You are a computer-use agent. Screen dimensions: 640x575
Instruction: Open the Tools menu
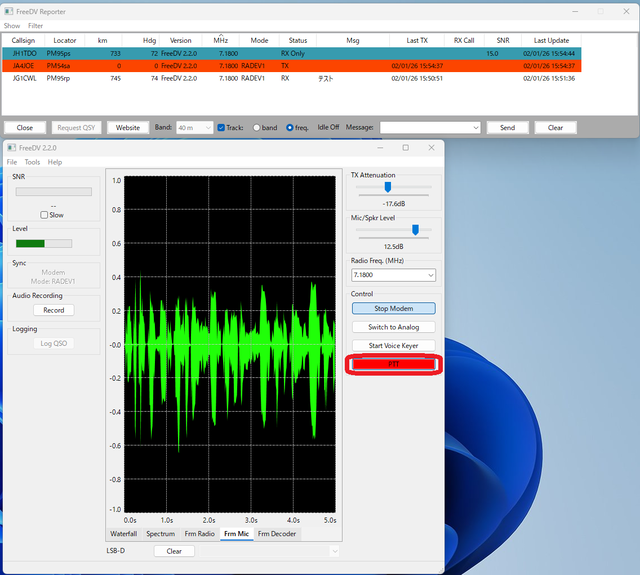(33, 162)
